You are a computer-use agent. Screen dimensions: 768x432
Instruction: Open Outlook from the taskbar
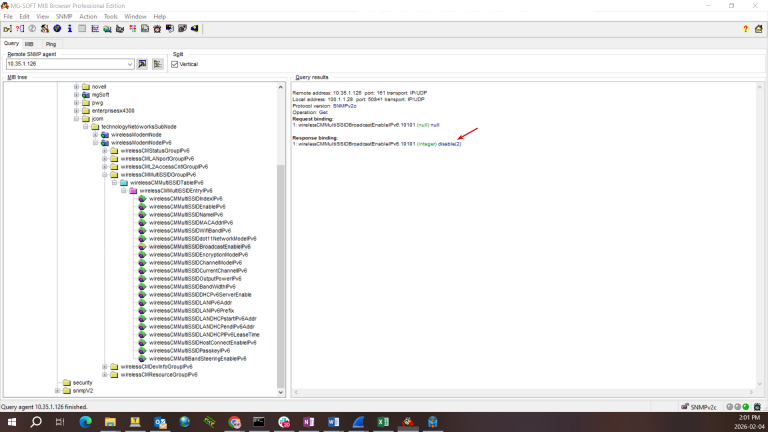pyautogui.click(x=160, y=422)
